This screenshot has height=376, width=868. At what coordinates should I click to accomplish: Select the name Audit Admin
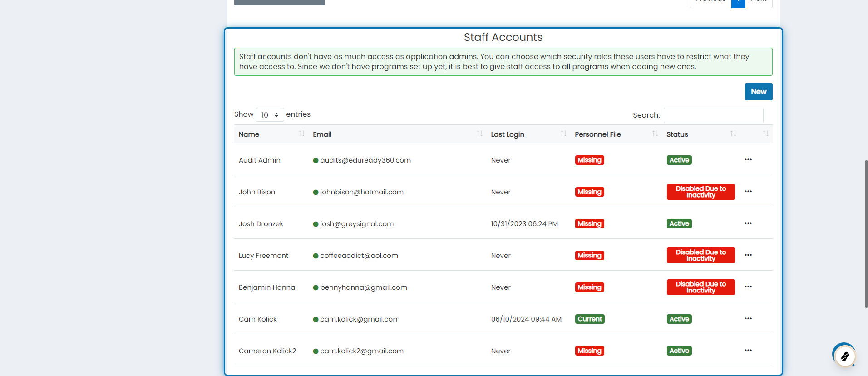(x=260, y=160)
